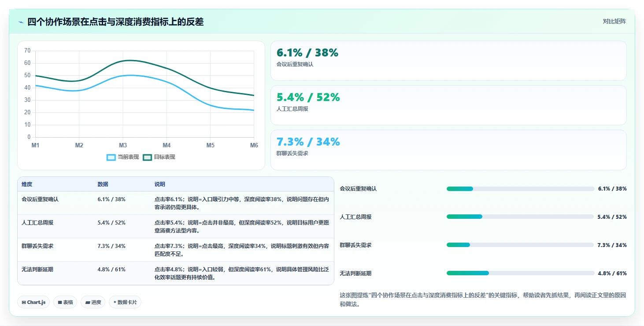Select the 表格 tag chip
This screenshot has height=326, width=644.
[x=65, y=302]
